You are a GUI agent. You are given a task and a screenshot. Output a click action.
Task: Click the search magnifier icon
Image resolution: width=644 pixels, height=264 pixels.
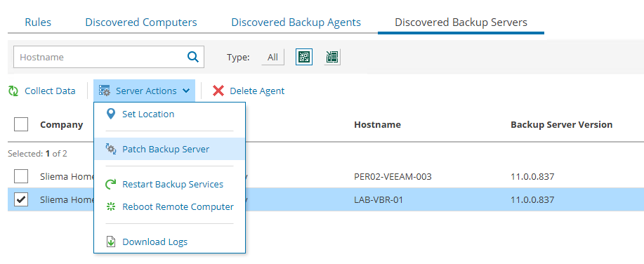(192, 57)
